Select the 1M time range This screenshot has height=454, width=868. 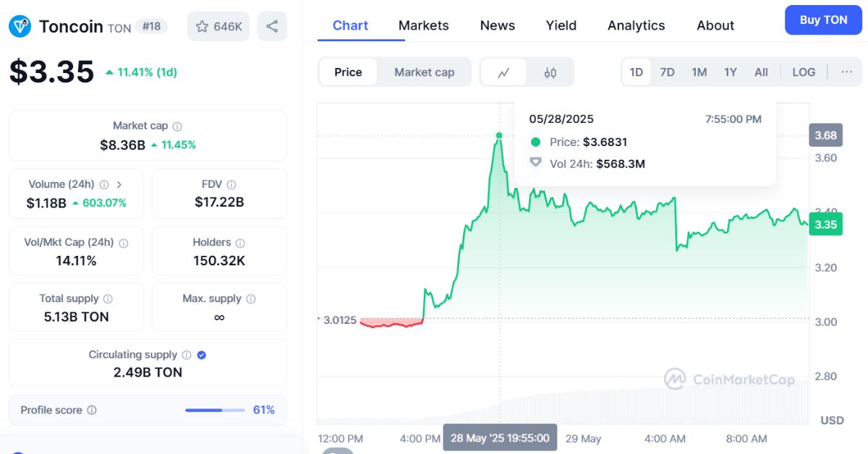[699, 72]
